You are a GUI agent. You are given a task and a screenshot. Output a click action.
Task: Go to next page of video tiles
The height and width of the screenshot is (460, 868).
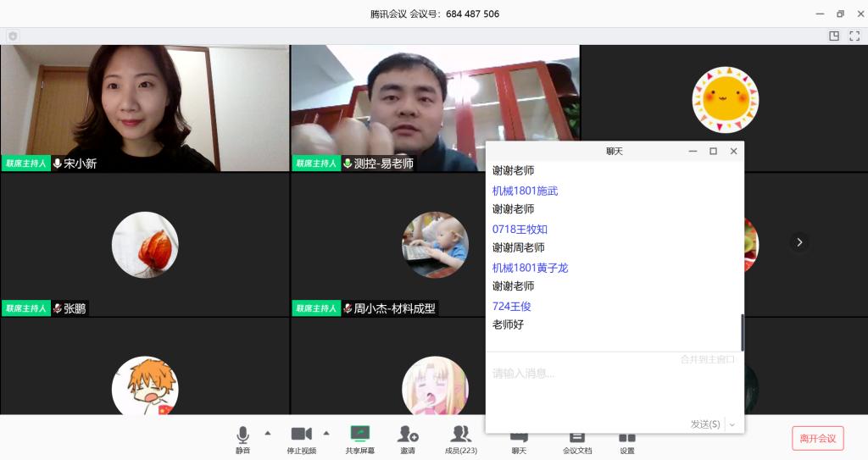[798, 242]
